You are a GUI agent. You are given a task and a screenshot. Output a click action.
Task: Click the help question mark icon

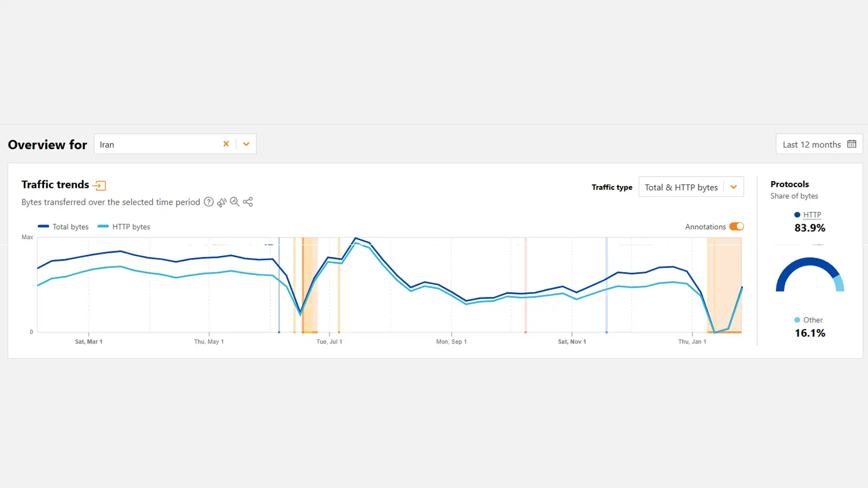click(208, 202)
